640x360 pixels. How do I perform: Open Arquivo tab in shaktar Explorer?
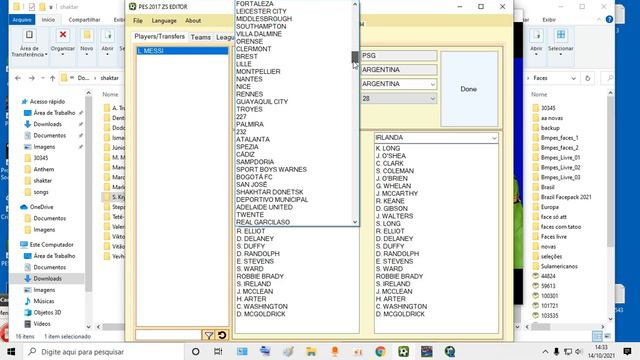[22, 20]
